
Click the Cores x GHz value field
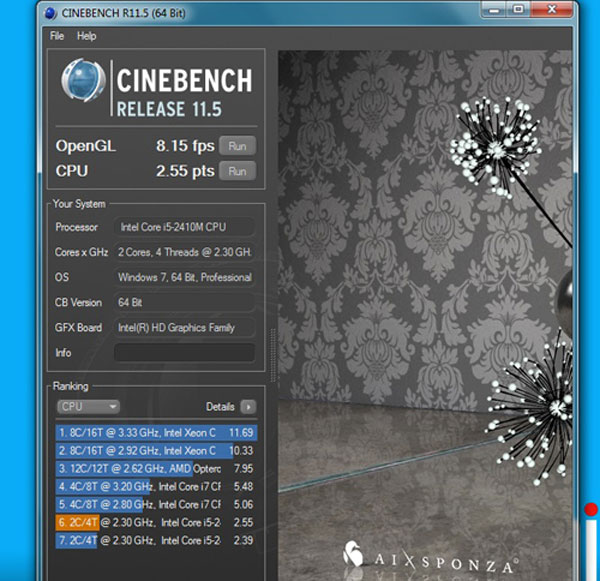[184, 252]
